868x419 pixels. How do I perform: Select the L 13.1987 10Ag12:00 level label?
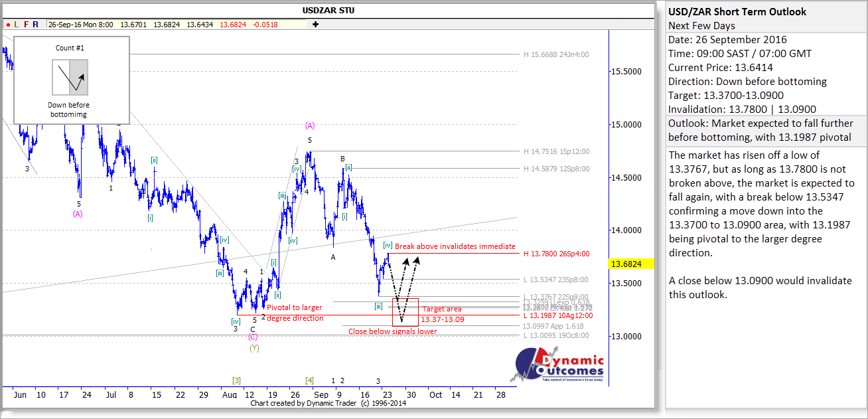point(557,315)
